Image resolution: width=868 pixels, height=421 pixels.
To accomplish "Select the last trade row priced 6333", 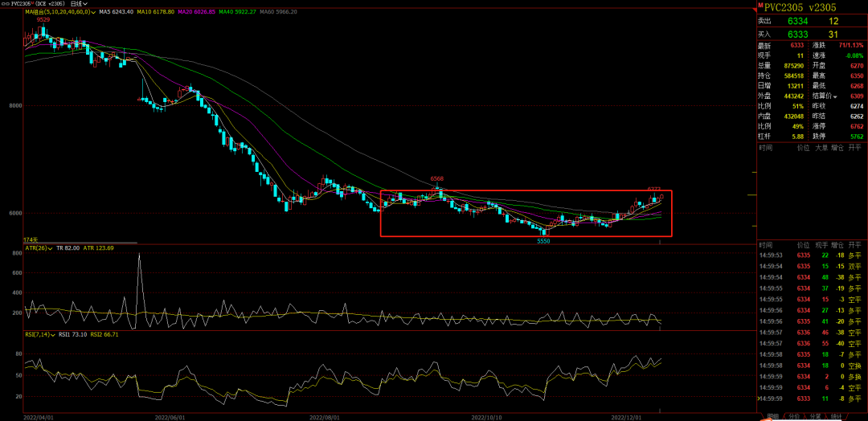I will (x=810, y=399).
